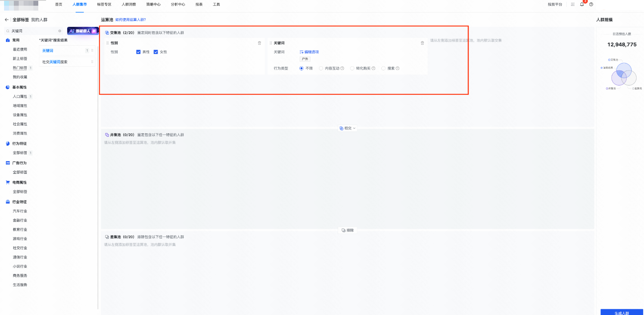Click the 广告行为 category icon

(8, 163)
